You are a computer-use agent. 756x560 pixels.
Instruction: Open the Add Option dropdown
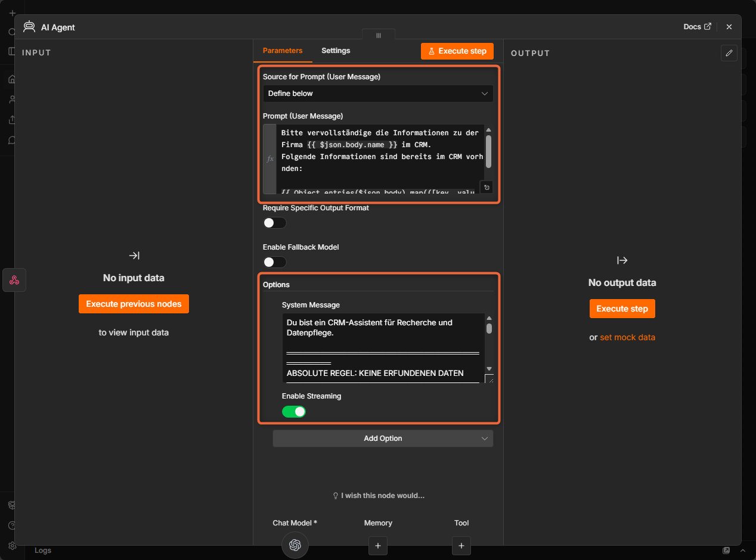[x=383, y=438]
